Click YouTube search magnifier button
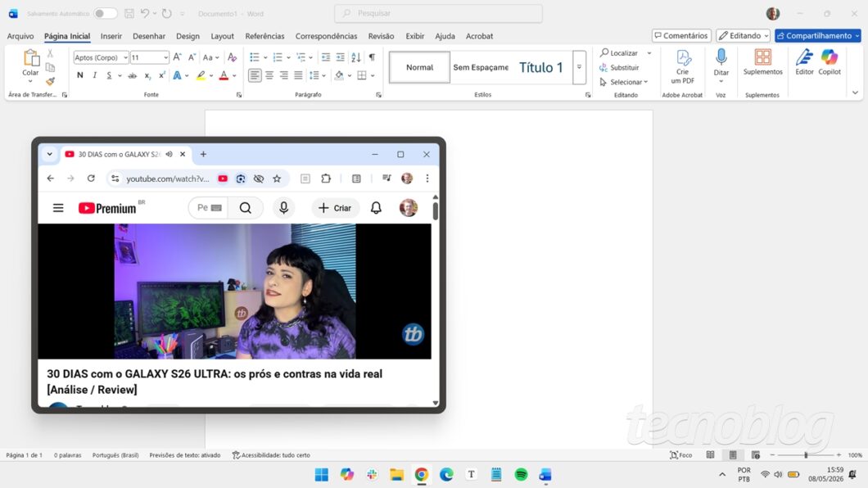This screenshot has height=488, width=868. tap(245, 208)
